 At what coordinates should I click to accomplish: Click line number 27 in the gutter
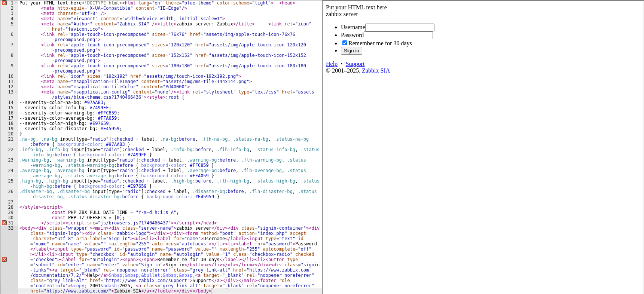tap(11, 202)
